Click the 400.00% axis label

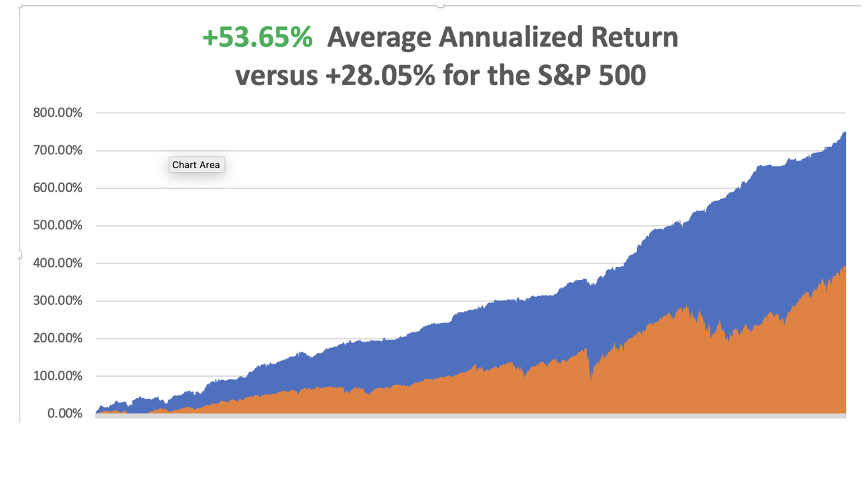(x=58, y=263)
